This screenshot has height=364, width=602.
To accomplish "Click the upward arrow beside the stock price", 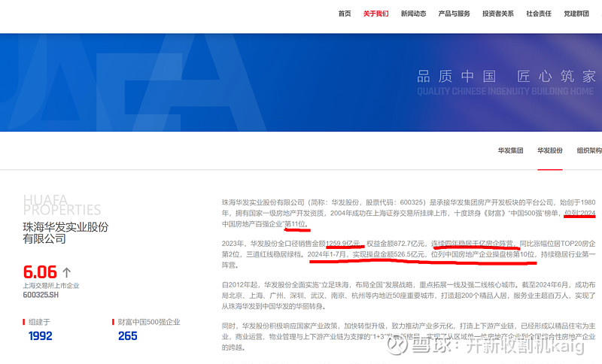I will 67,272.
